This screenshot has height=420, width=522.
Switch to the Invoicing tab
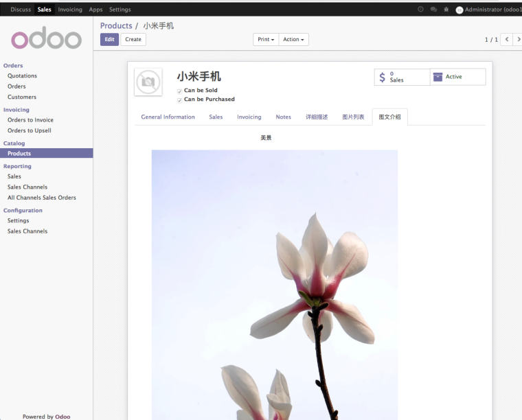(x=249, y=117)
